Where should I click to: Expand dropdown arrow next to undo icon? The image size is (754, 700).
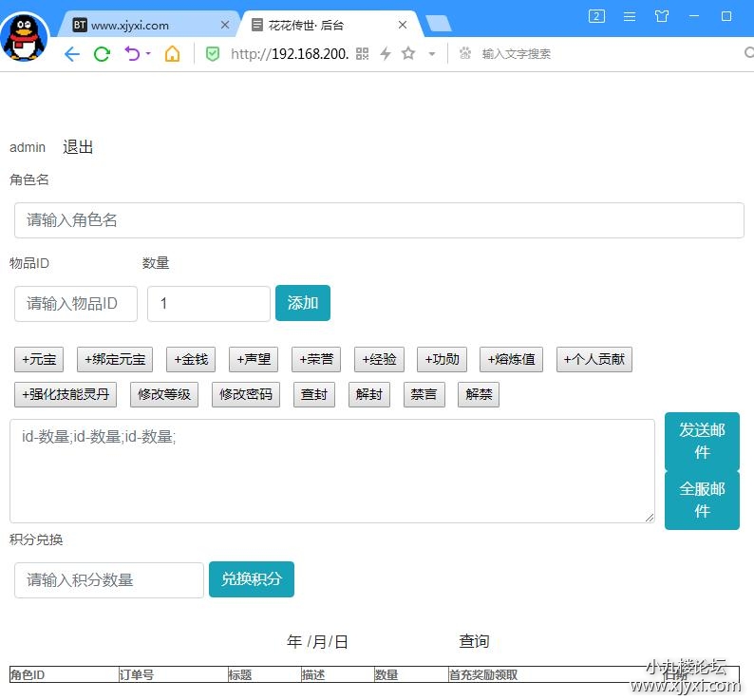(148, 54)
